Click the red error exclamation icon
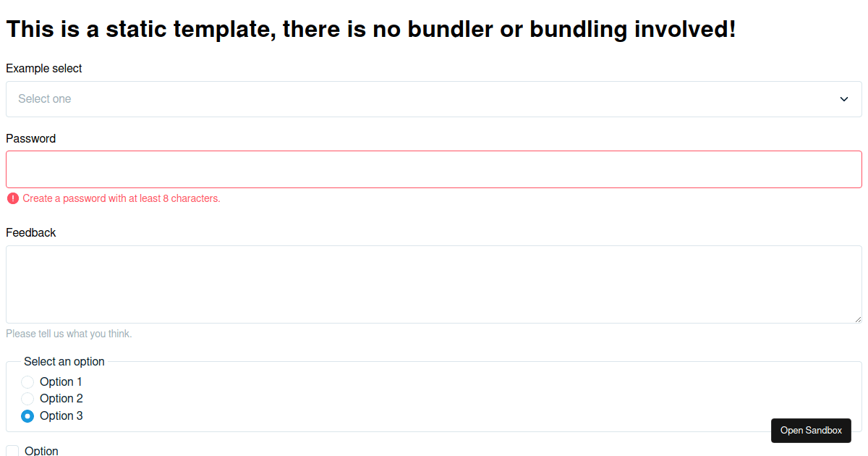Image resolution: width=868 pixels, height=456 pixels. [x=12, y=198]
